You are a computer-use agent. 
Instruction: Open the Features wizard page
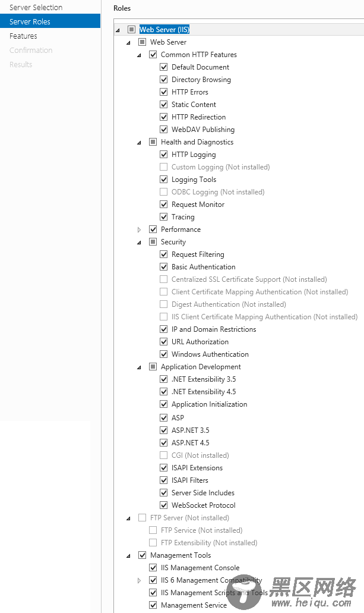click(x=23, y=36)
